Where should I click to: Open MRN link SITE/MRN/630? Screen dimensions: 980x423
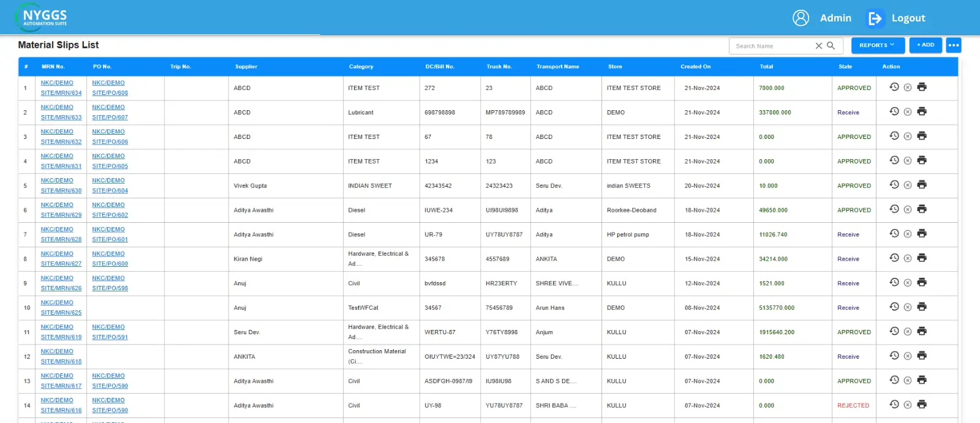click(x=61, y=190)
